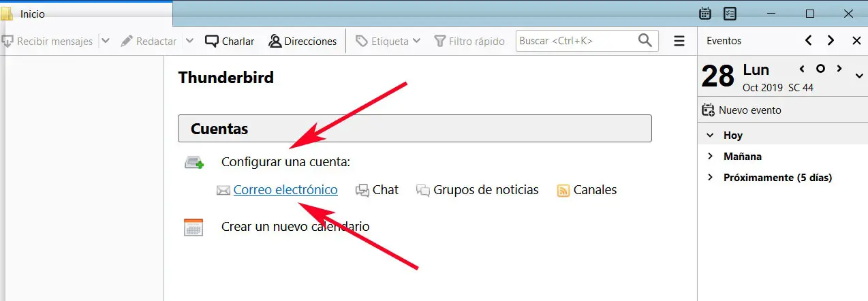
Task: Click Crear un nuevo calendario
Action: click(x=295, y=226)
